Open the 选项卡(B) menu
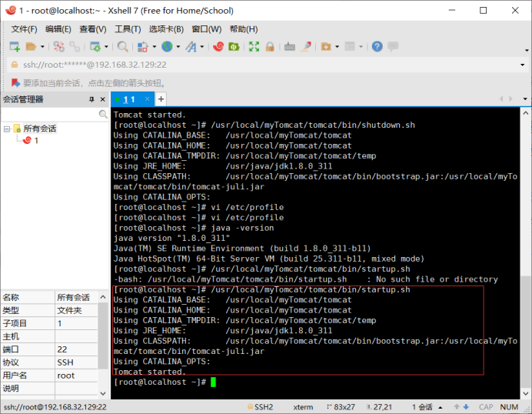 [166, 29]
